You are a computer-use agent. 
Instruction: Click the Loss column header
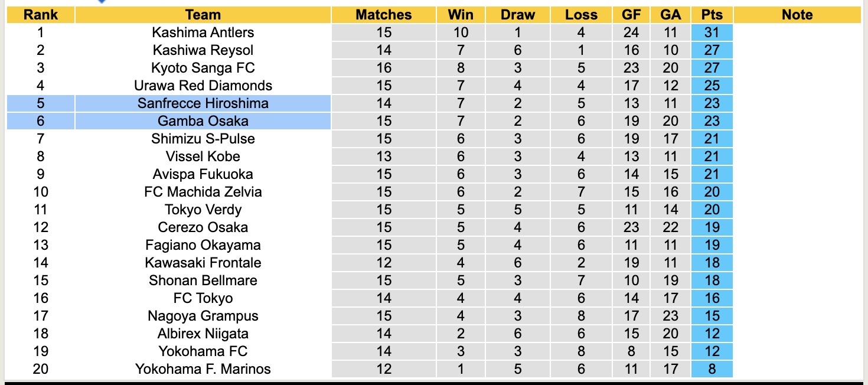pos(581,15)
